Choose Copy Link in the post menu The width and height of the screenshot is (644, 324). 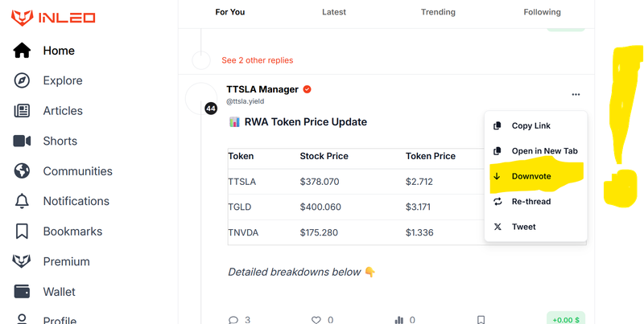[530, 126]
